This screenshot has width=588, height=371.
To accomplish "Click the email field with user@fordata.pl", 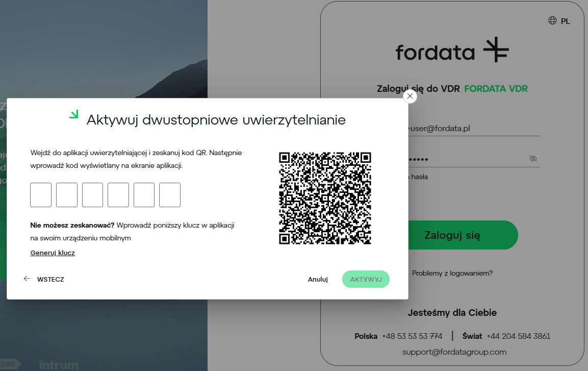I will point(474,128).
